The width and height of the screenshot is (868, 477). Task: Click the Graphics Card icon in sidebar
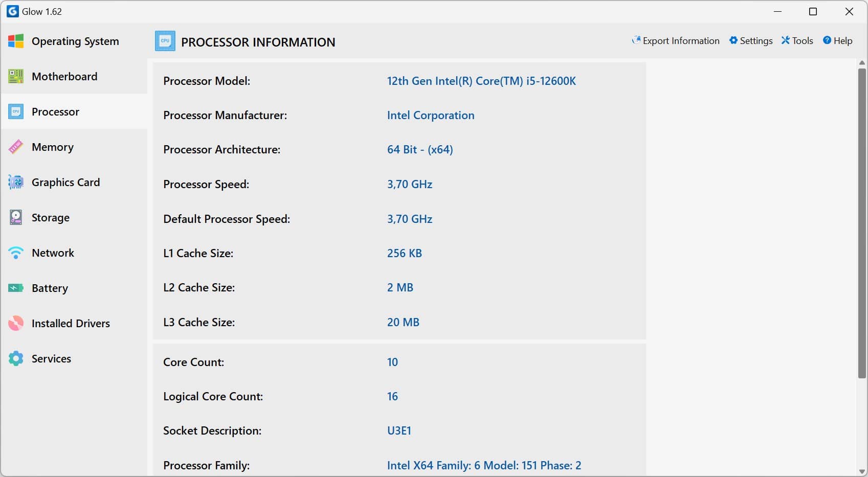click(x=16, y=183)
